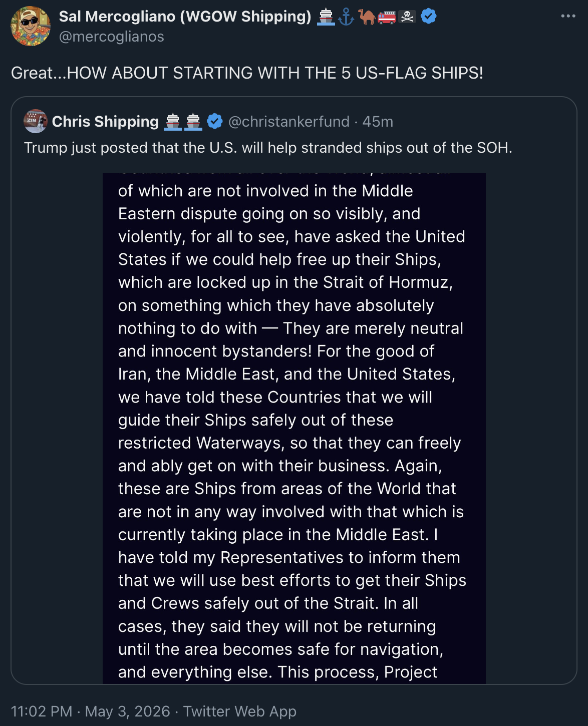Click Chris Shipping's blue verified badge

click(215, 121)
